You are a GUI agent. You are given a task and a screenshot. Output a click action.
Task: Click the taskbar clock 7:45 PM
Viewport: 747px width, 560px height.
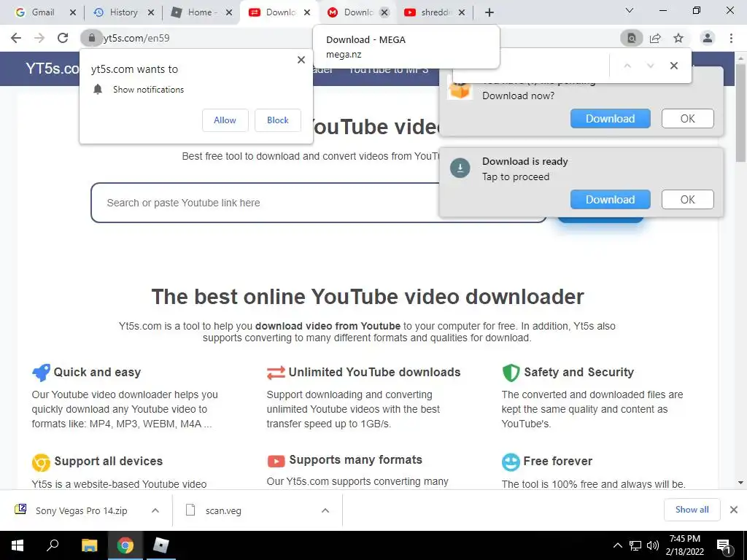point(684,539)
